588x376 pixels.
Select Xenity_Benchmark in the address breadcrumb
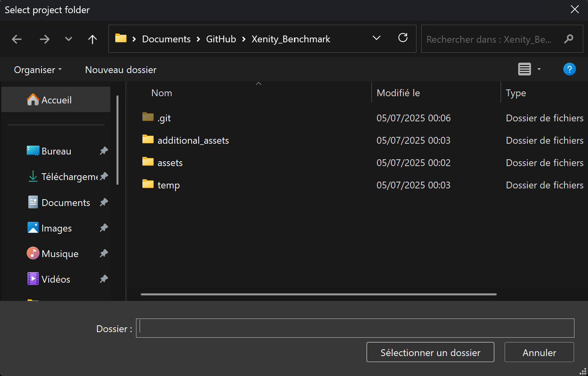pyautogui.click(x=291, y=39)
